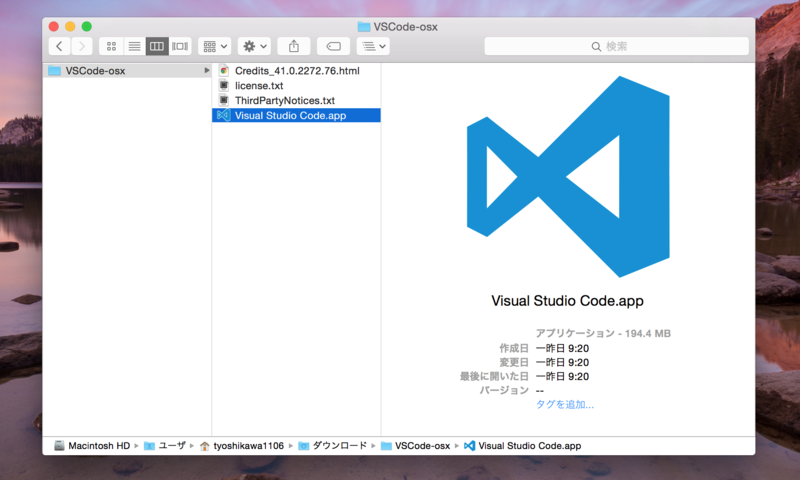Click the license.txt document icon
Screen dimensions: 800x480
point(223,85)
